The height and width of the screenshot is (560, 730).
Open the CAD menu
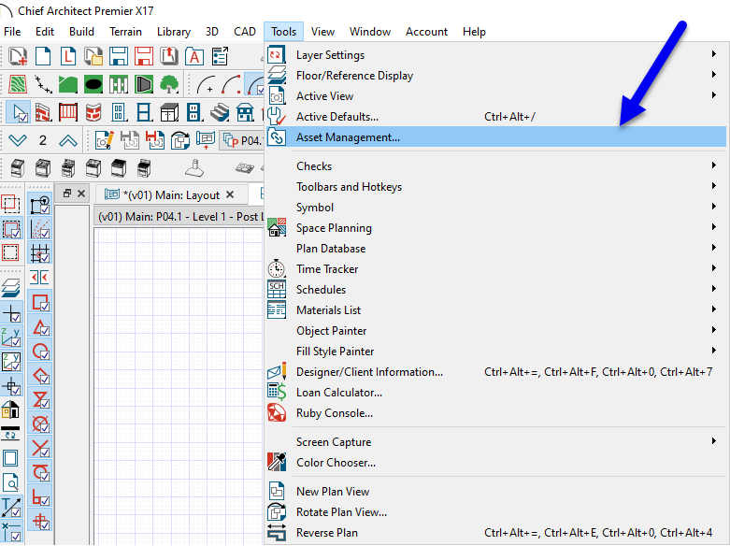click(x=244, y=32)
